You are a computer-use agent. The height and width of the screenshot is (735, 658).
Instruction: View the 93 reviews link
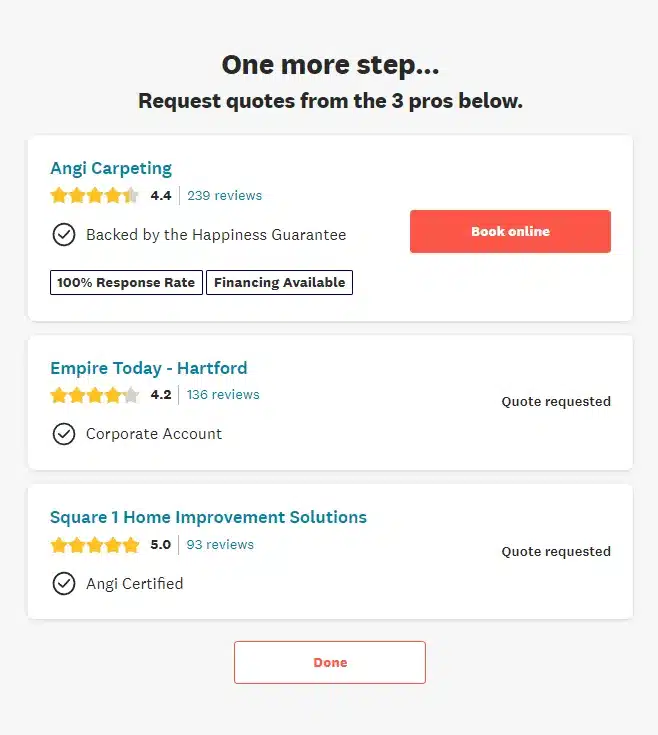click(220, 545)
